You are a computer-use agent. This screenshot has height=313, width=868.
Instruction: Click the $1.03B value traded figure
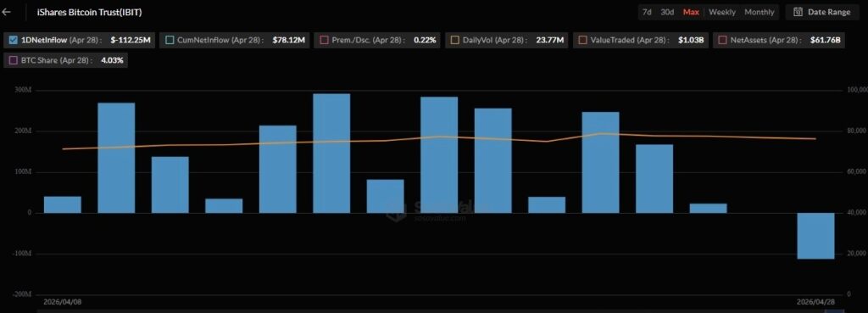click(692, 41)
